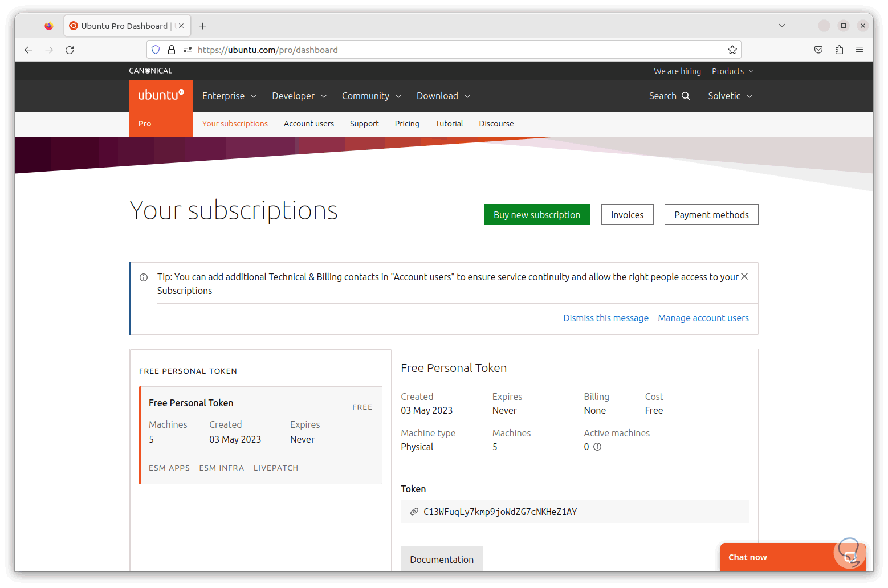Viewport: 888px width, 588px height.
Task: Click the Firefox view icon
Action: pyautogui.click(x=49, y=26)
